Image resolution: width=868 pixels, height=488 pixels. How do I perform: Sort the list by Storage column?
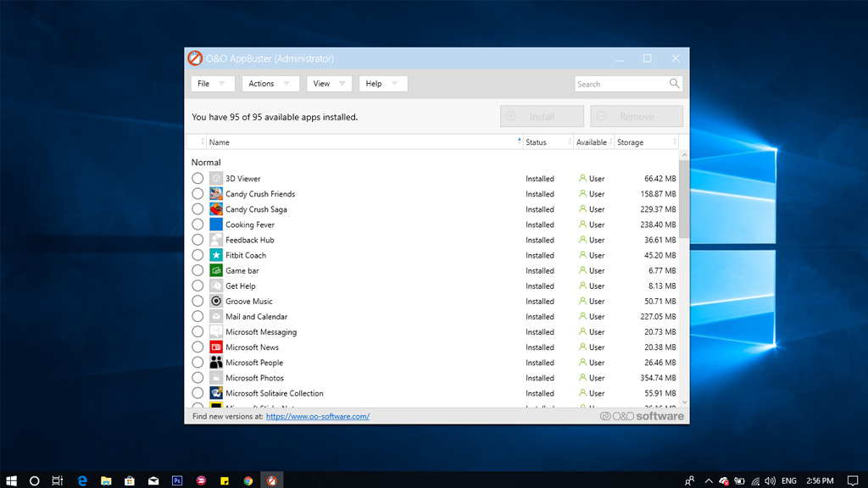tap(646, 142)
